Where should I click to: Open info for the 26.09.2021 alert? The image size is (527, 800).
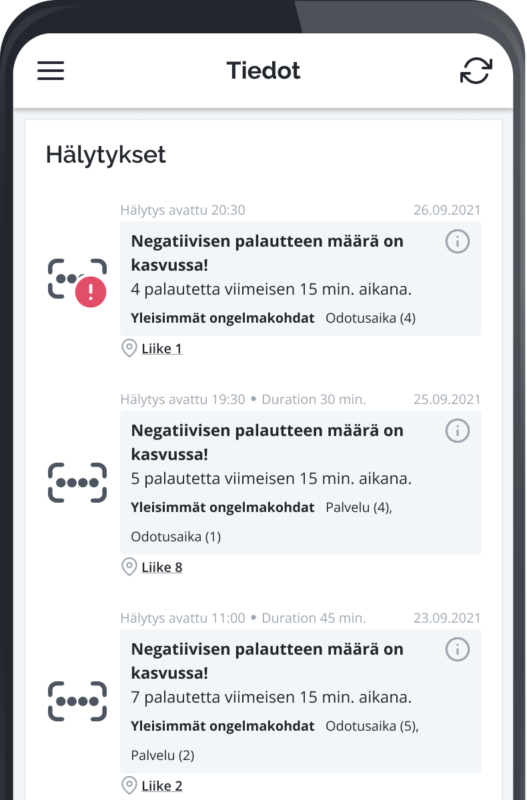[458, 241]
